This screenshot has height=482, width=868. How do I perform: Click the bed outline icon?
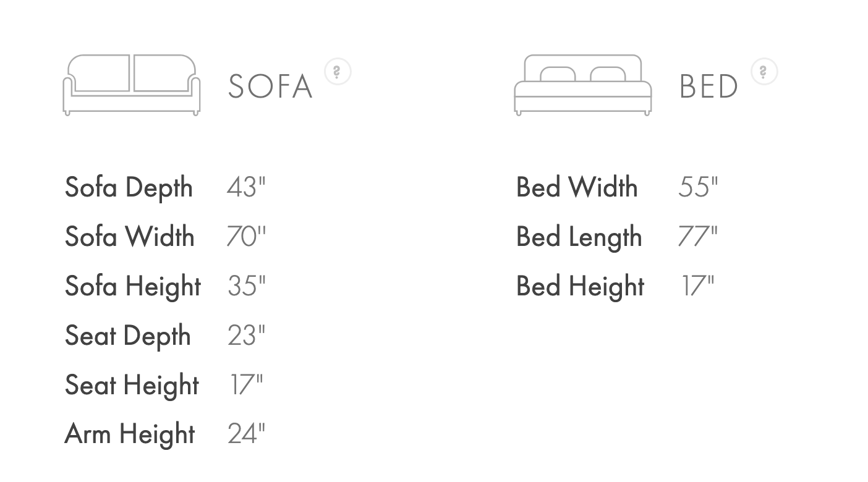click(582, 85)
